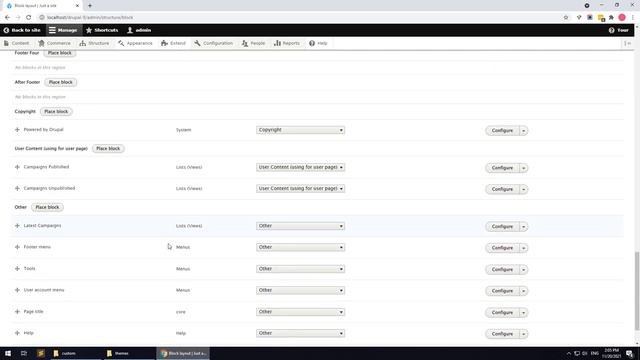Open the admin user menu
The image size is (640, 360).
[139, 30]
